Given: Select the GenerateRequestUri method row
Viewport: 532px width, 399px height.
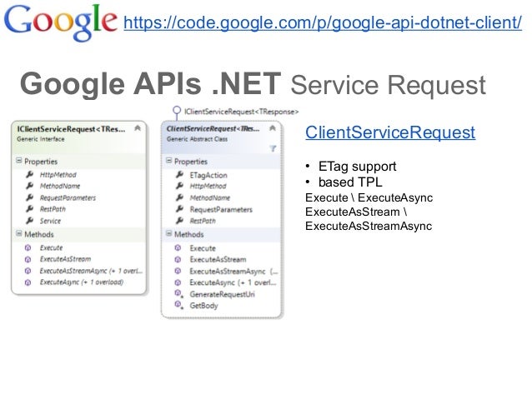Looking at the screenshot, I should (222, 294).
